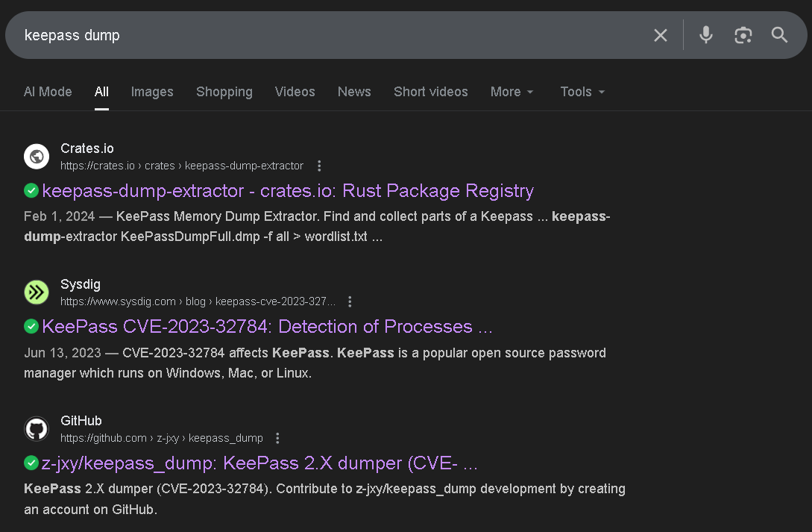Expand the Tools dropdown
Image resolution: width=812 pixels, height=532 pixels.
(x=582, y=92)
